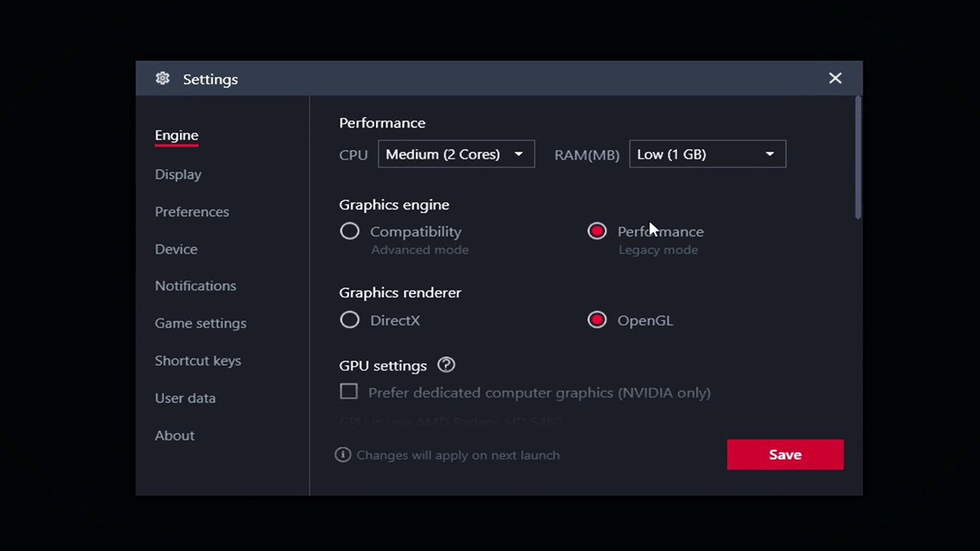Open the User data tab
Screen dimensions: 980x551
(185, 399)
